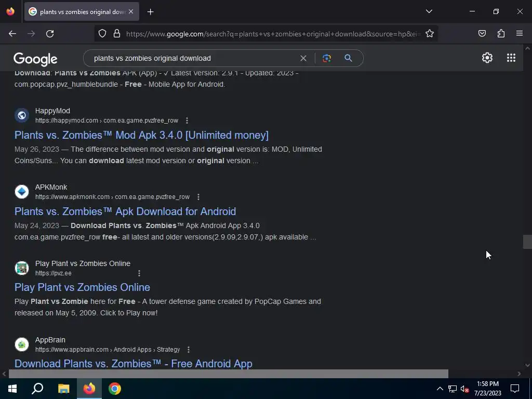
Task: Open the Google apps grid
Action: pos(511,58)
